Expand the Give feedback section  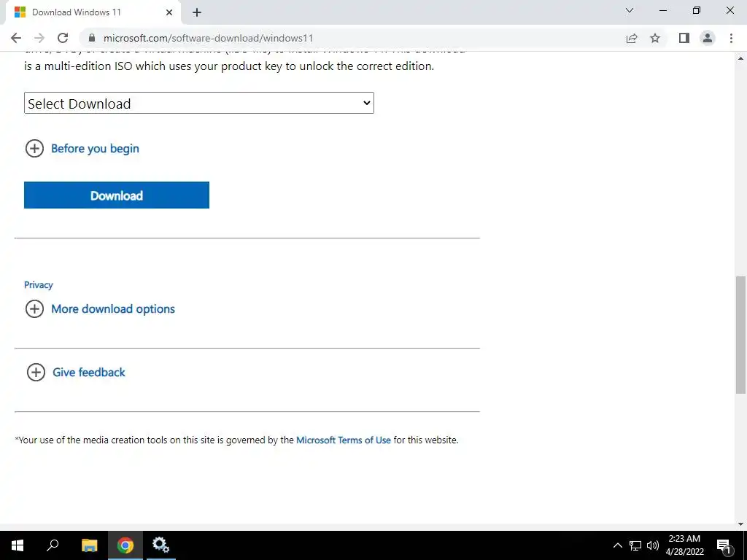[76, 373]
